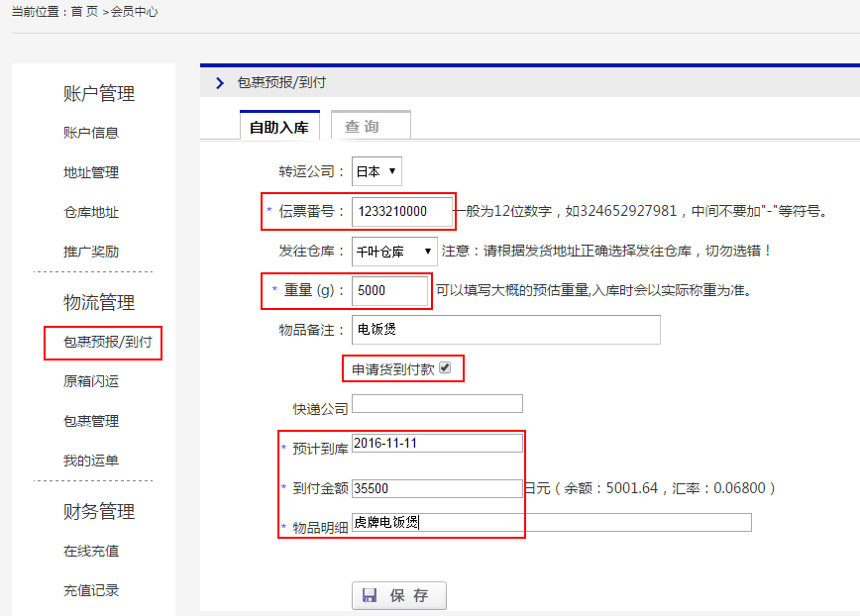
Task: Focus the 伝票番号 input field
Action: pos(402,212)
